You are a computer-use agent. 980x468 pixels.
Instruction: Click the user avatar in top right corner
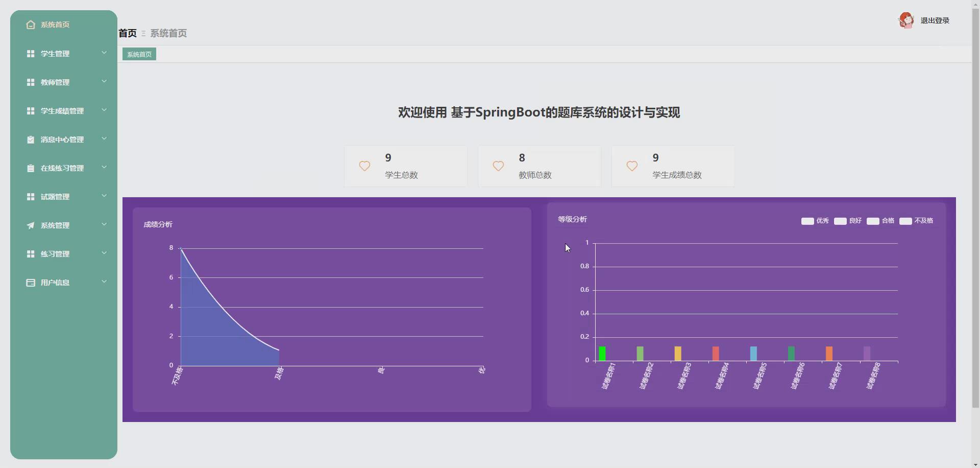tap(906, 20)
